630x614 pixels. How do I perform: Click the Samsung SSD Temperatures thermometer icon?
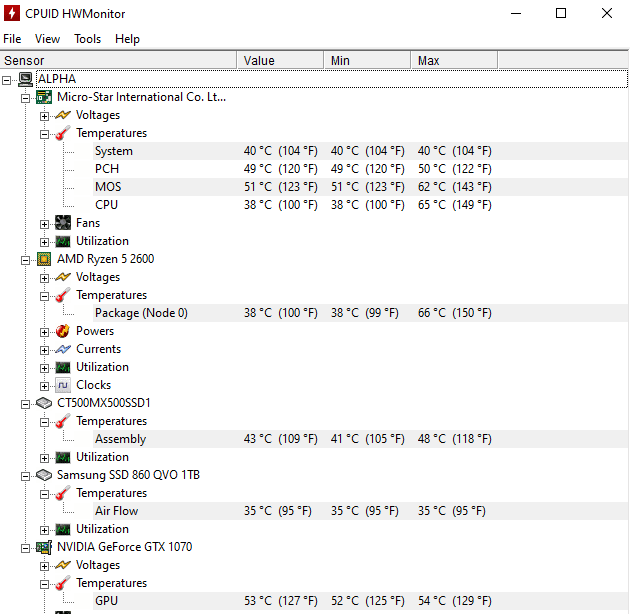[x=63, y=493]
